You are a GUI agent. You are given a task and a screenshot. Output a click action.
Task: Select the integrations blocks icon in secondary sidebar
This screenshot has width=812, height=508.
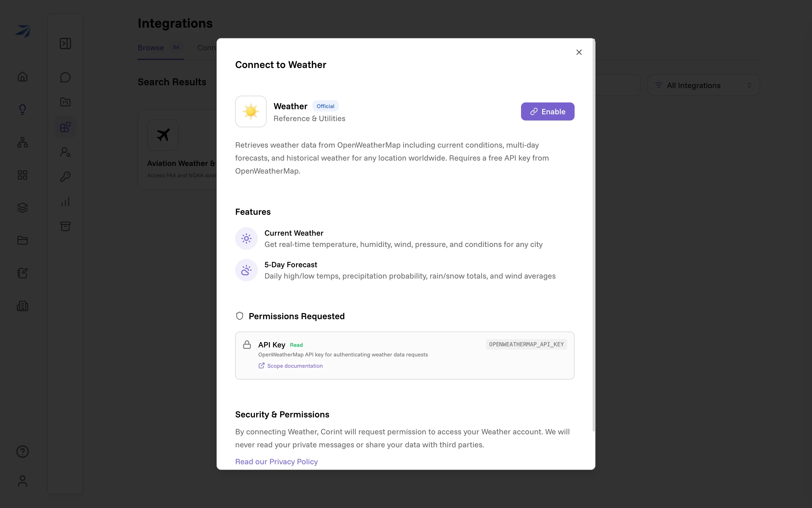pos(65,127)
